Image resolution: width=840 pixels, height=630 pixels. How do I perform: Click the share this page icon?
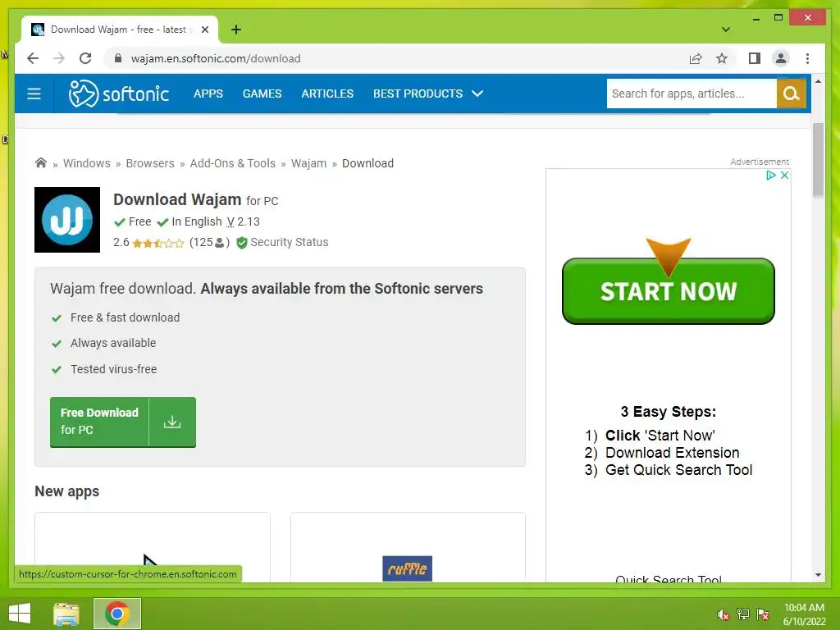pos(696,58)
